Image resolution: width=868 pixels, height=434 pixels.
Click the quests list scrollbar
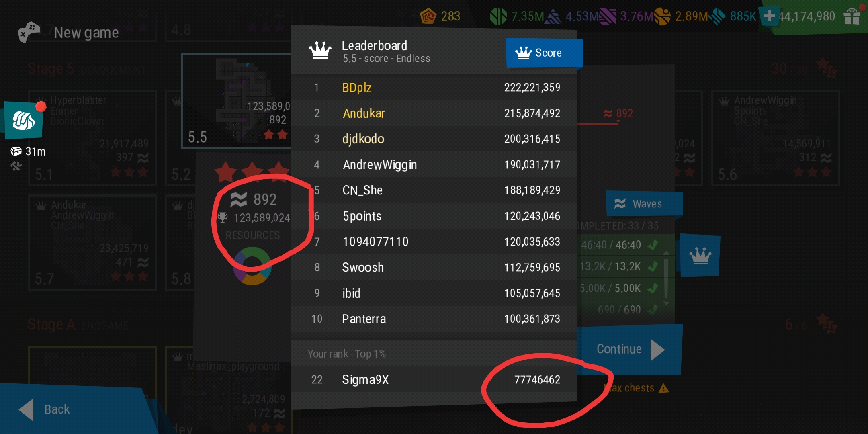pos(666,278)
